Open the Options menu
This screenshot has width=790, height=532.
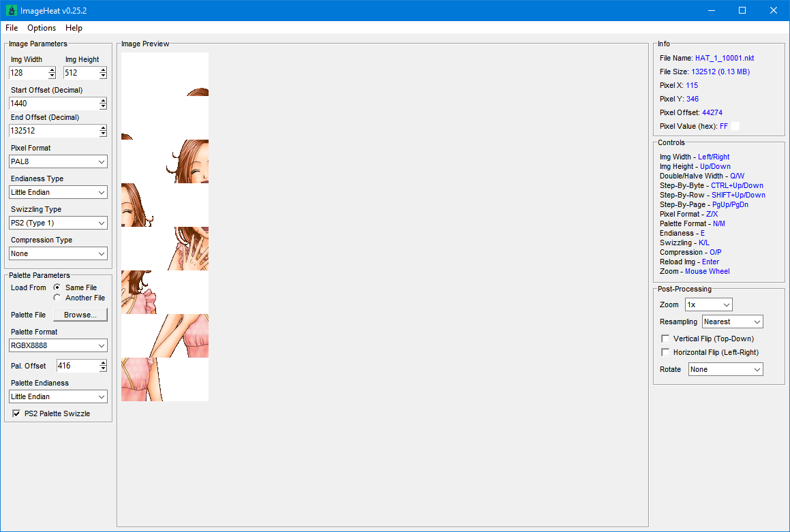point(42,28)
